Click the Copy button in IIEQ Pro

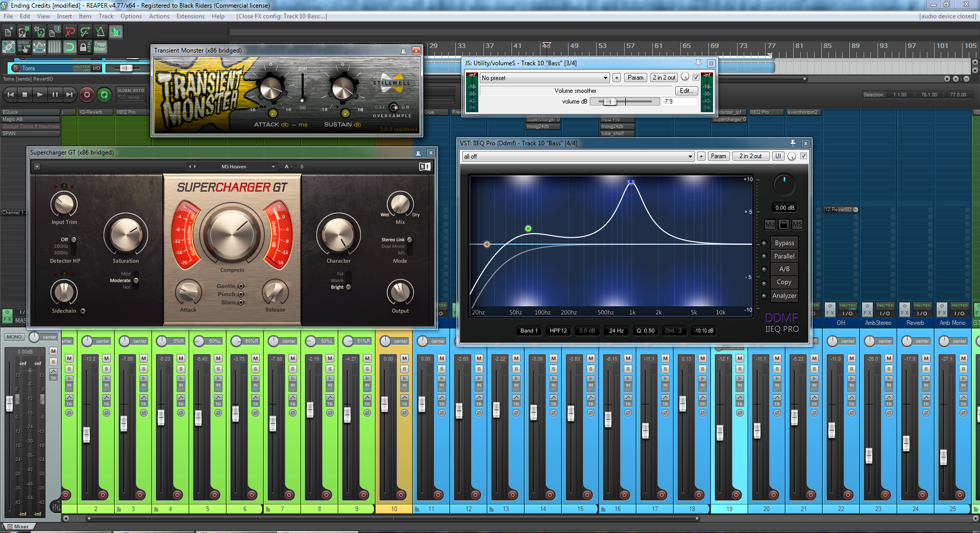point(784,282)
